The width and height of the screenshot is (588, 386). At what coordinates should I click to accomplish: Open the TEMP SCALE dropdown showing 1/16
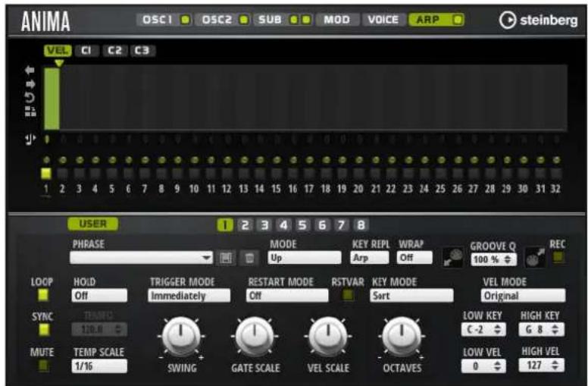[x=99, y=366]
